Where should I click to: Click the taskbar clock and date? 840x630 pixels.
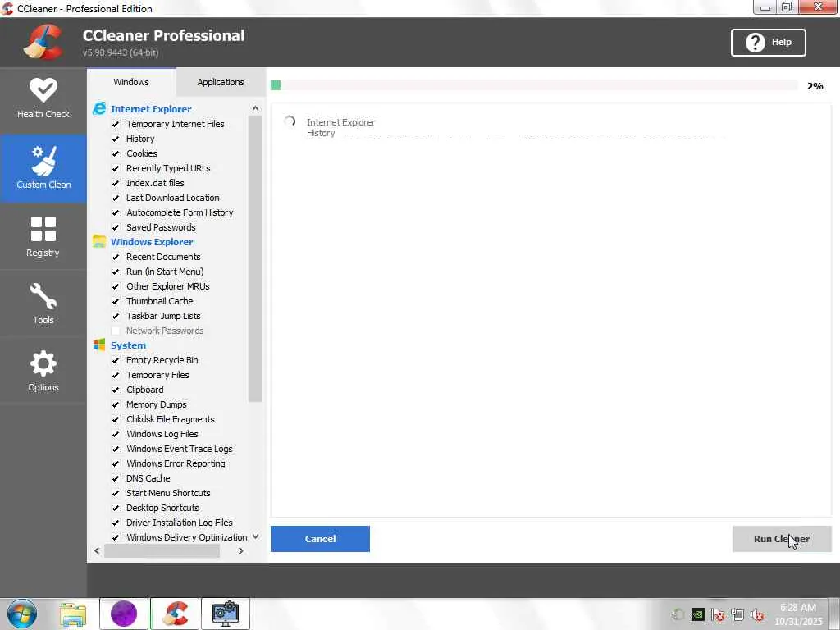pos(799,614)
